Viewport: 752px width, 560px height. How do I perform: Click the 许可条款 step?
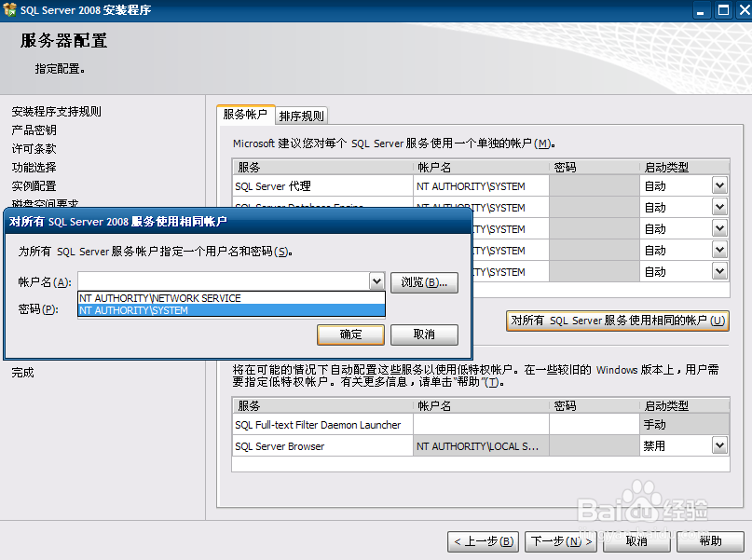tap(34, 149)
